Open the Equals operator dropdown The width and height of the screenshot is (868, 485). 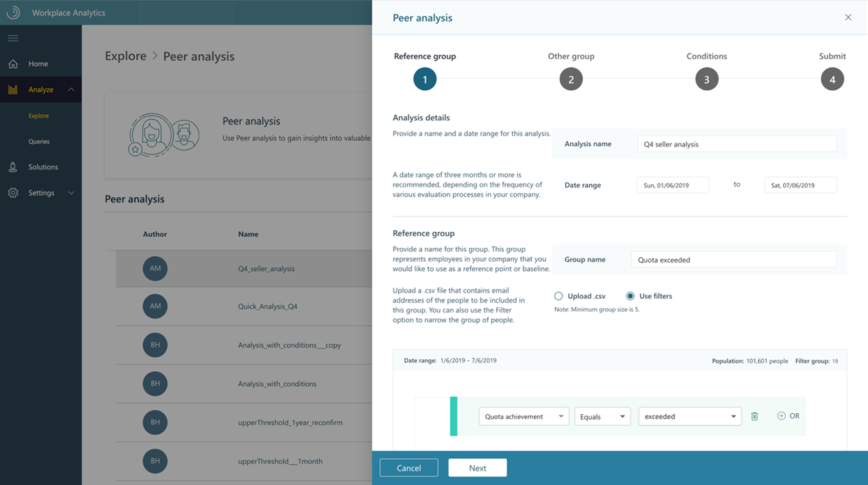[x=602, y=416]
